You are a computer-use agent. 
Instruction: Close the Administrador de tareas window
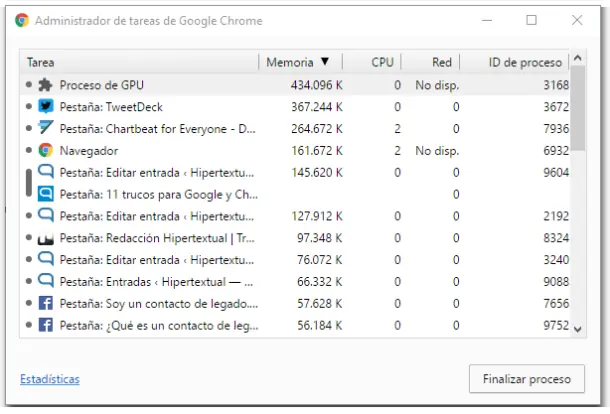tap(577, 20)
